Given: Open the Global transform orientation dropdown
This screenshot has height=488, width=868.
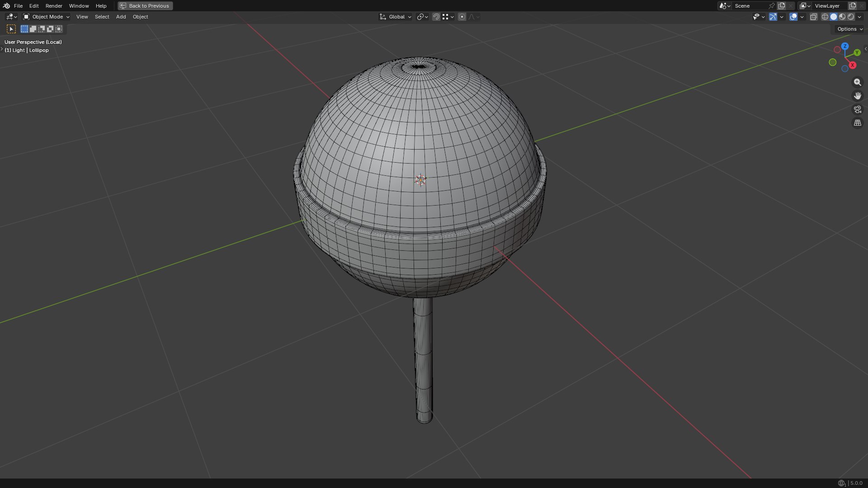Looking at the screenshot, I should tap(396, 17).
